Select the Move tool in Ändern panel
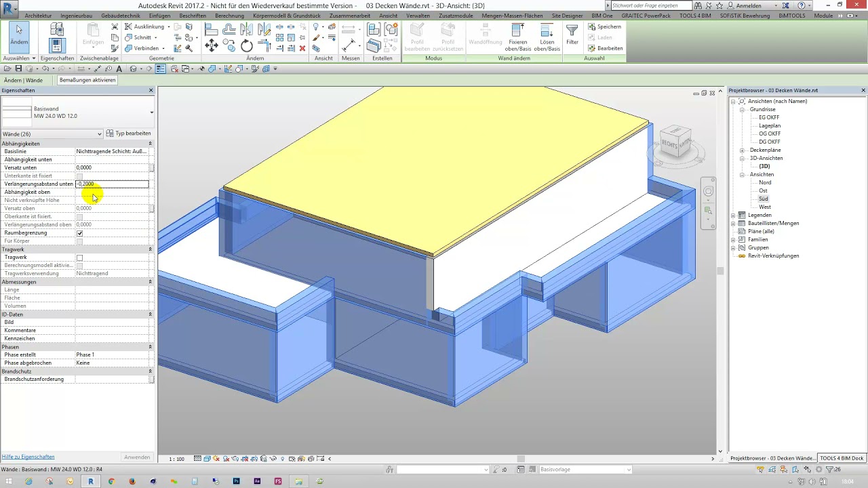Image resolution: width=868 pixels, height=488 pixels. pos(211,45)
